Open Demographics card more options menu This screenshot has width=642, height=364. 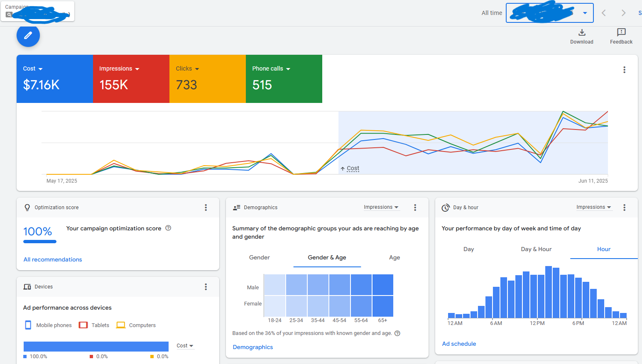coord(415,208)
